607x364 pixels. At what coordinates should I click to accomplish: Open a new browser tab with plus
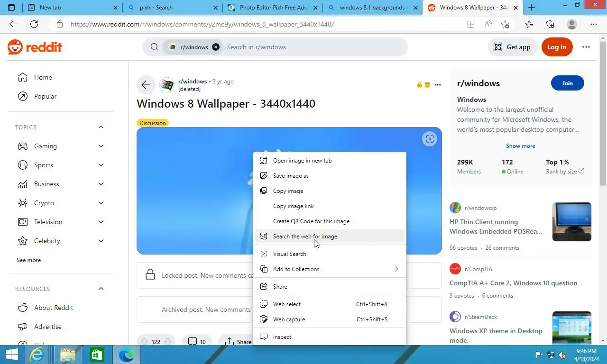pyautogui.click(x=532, y=8)
